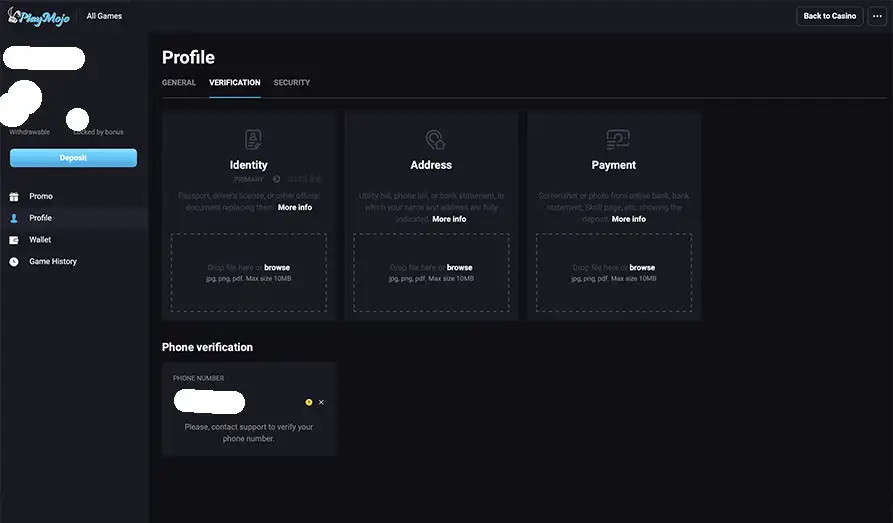
Task: Remove phone number with the X icon
Action: (x=321, y=402)
